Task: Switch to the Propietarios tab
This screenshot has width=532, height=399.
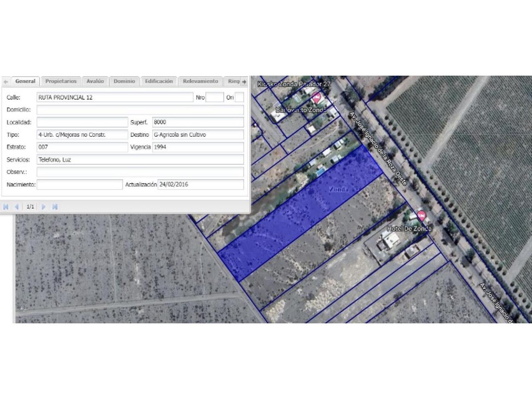Action: [61, 81]
